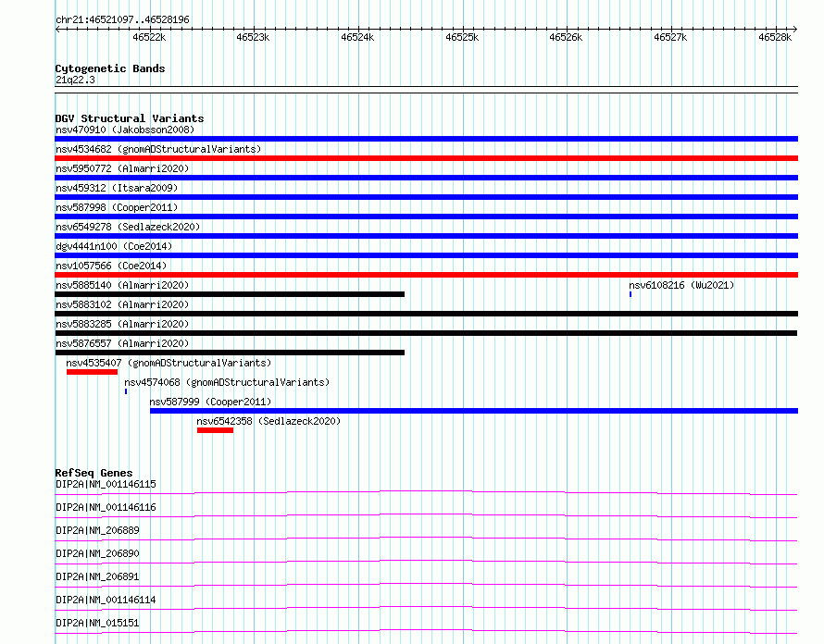Screen dimensions: 824x644
Task: Click the right arrowhead of the ruler
Action: pos(795,30)
